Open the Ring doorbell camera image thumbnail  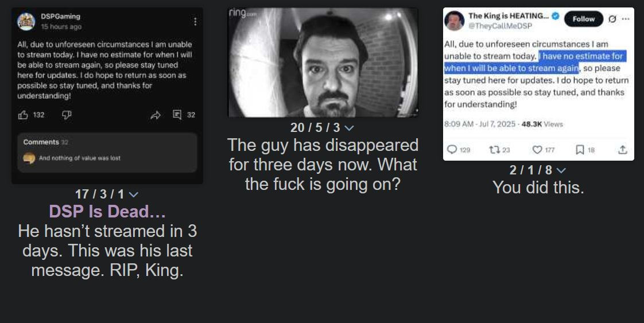pos(323,63)
